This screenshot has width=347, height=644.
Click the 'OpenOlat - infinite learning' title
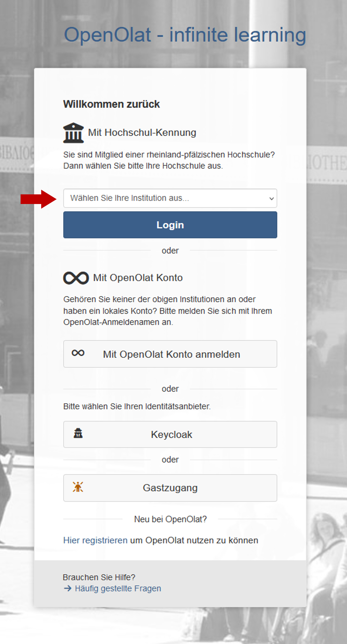click(x=185, y=35)
